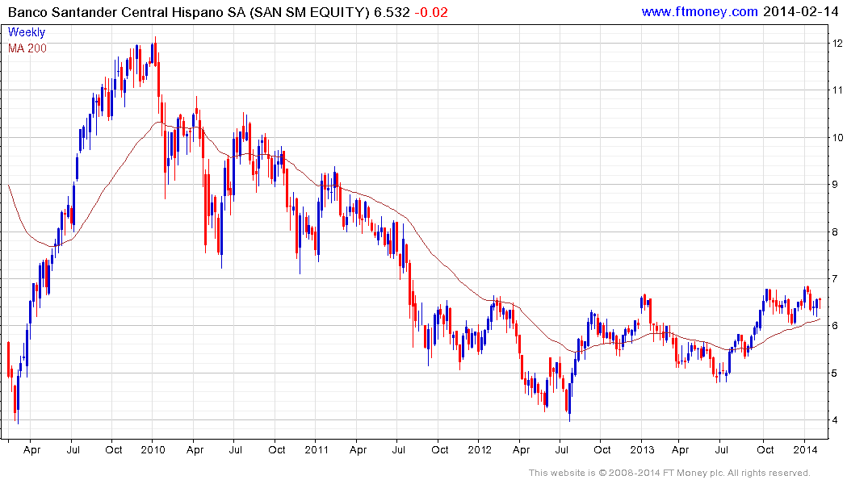Click the 2013 label on time axis
The image size is (868, 484).
(642, 449)
